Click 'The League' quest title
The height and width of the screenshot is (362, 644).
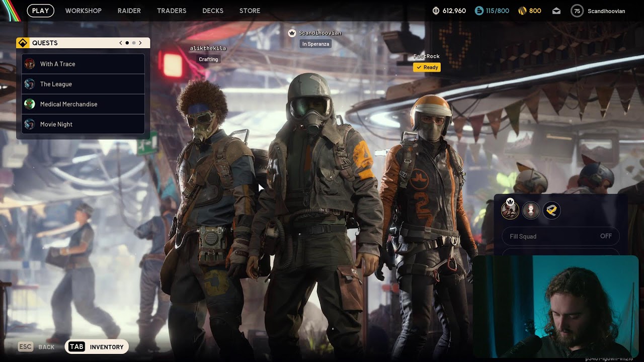56,84
